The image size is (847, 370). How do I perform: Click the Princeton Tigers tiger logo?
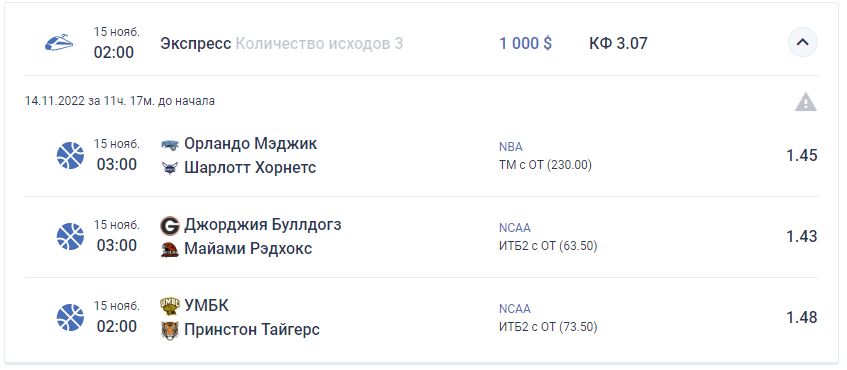click(x=170, y=330)
